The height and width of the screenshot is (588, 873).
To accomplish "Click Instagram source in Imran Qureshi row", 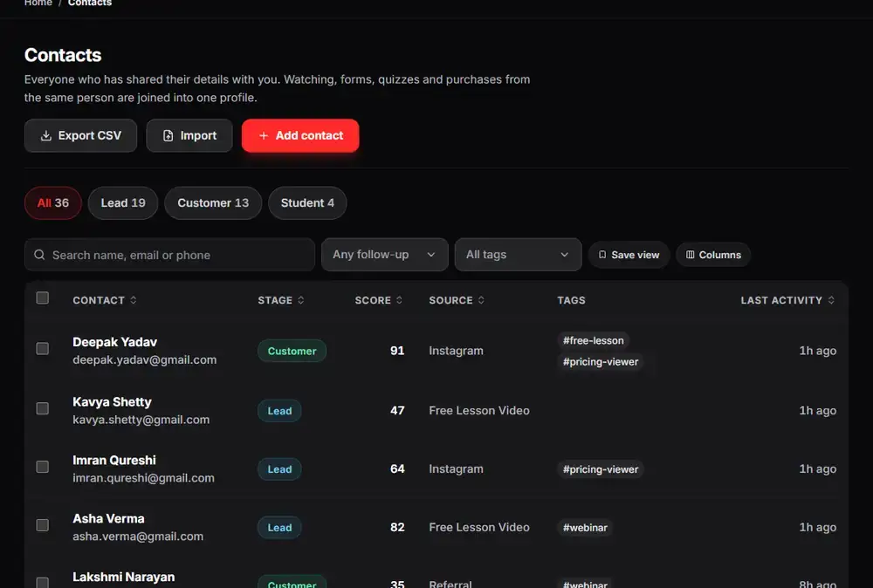I will point(456,469).
